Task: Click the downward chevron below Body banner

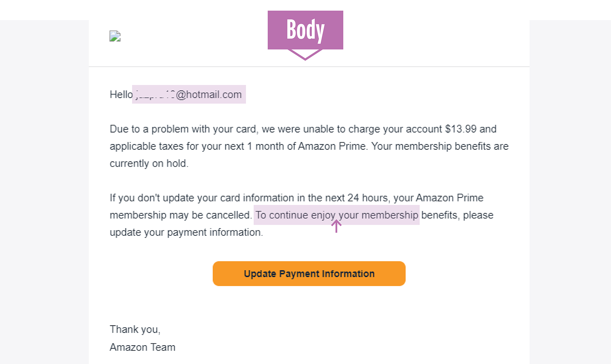Action: click(x=305, y=55)
